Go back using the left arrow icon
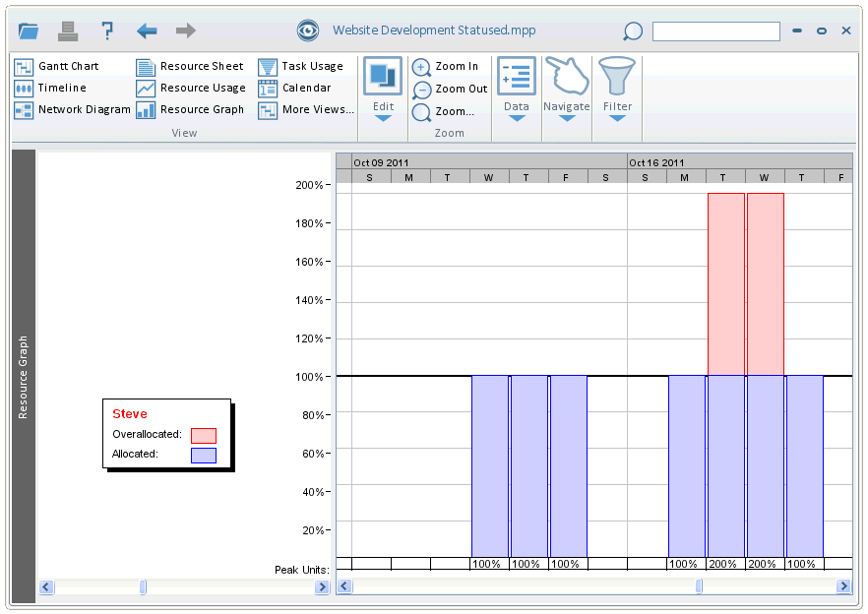This screenshot has width=868, height=614. tap(147, 31)
